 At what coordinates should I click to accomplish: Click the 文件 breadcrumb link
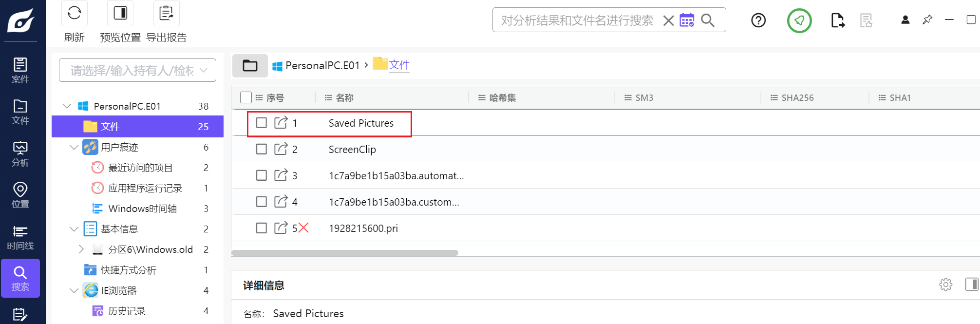[399, 65]
